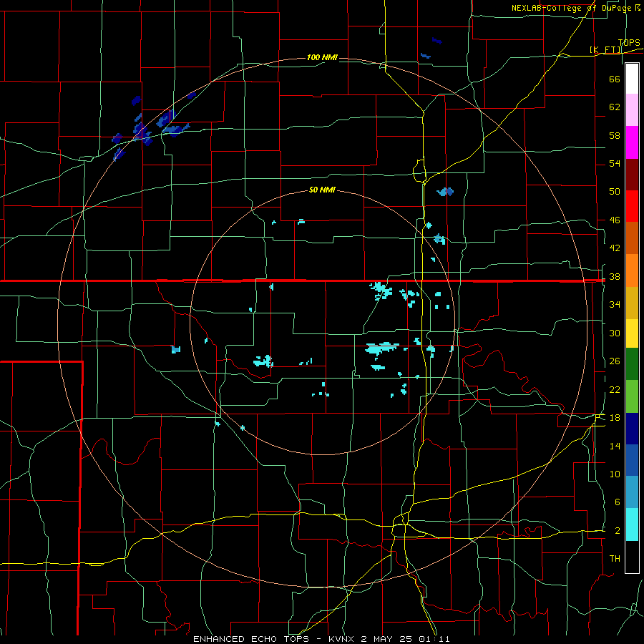Select the bright red legend color band
The image size is (644, 644).
[x=632, y=206]
